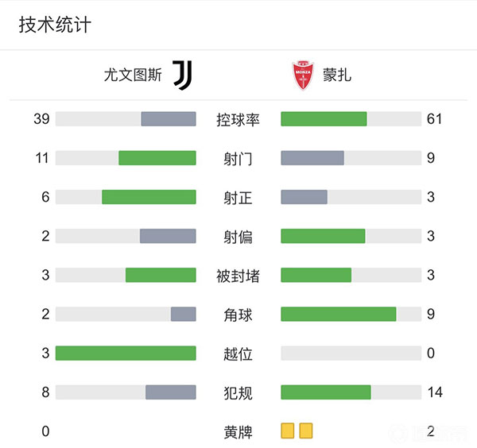Click the 射正 stat label
The width and height of the screenshot is (477, 448).
tap(238, 198)
